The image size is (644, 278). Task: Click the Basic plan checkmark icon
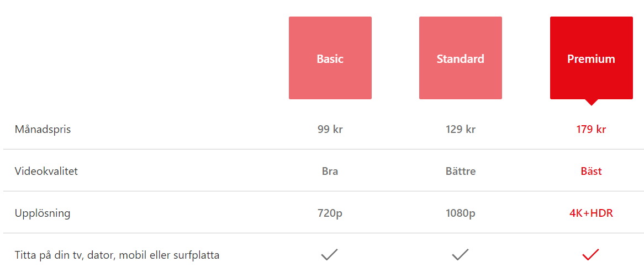pyautogui.click(x=329, y=255)
